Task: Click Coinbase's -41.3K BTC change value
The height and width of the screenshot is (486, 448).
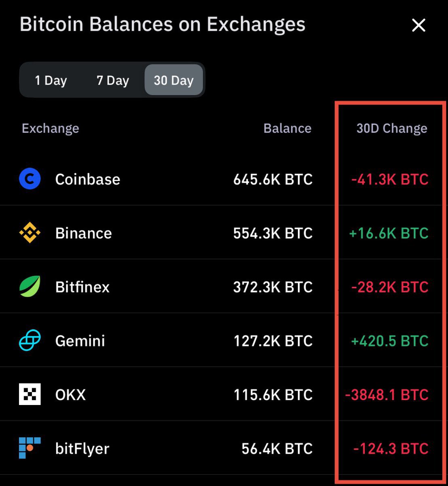Action: point(390,179)
